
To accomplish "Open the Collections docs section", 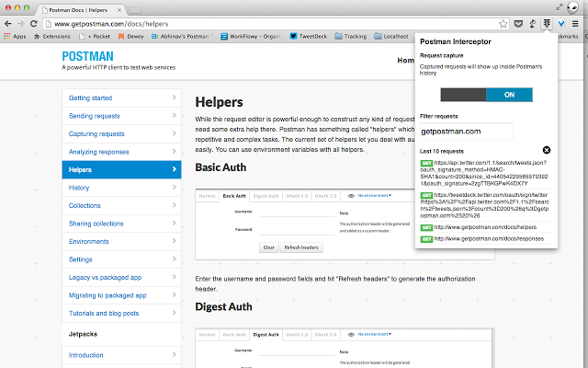I will click(121, 206).
